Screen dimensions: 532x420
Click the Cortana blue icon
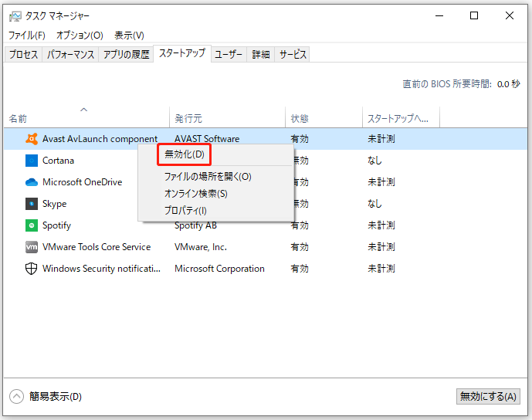tap(32, 161)
